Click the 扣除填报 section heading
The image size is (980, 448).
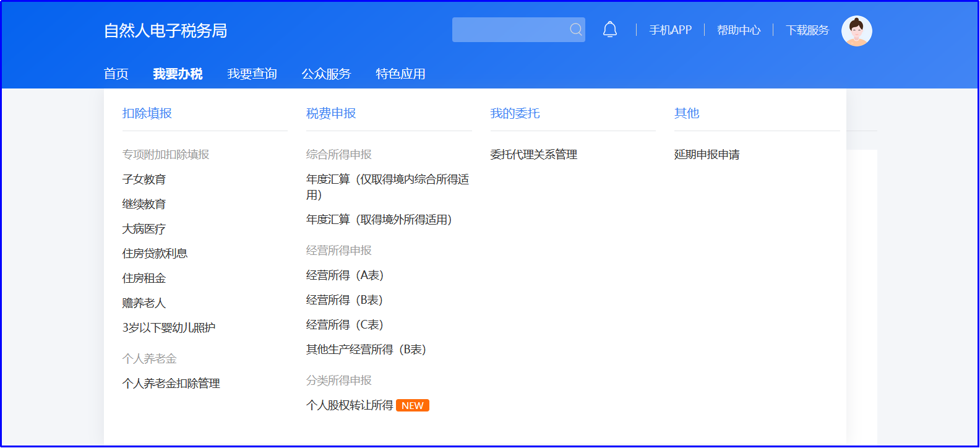[147, 113]
